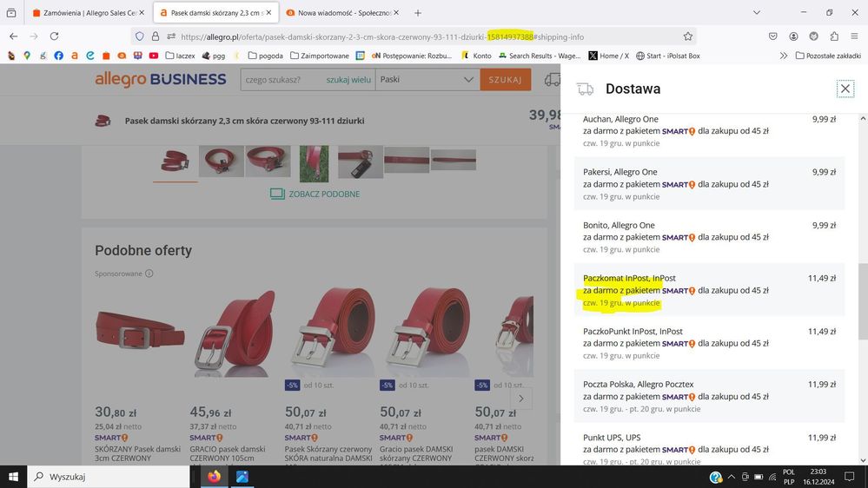Open the Home / X bookmark
This screenshot has height=488, width=868.
click(x=608, y=56)
